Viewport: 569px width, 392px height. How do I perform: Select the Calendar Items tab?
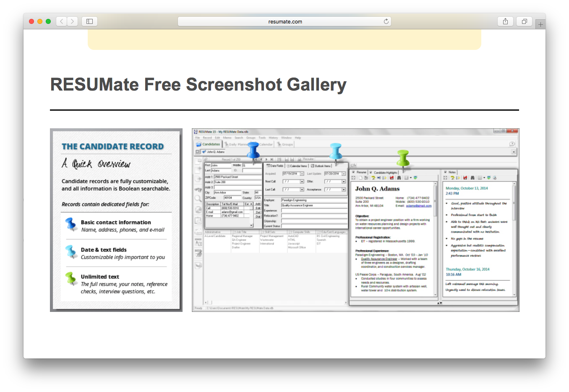pos(297,166)
